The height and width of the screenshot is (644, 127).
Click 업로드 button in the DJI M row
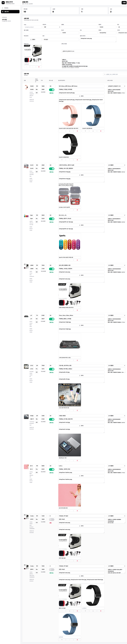(x=81, y=175)
